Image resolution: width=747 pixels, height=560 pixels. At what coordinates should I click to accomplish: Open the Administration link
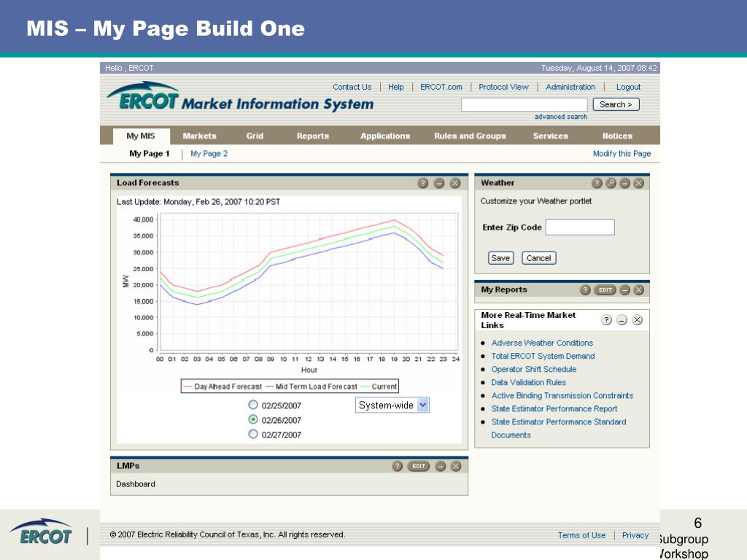570,87
